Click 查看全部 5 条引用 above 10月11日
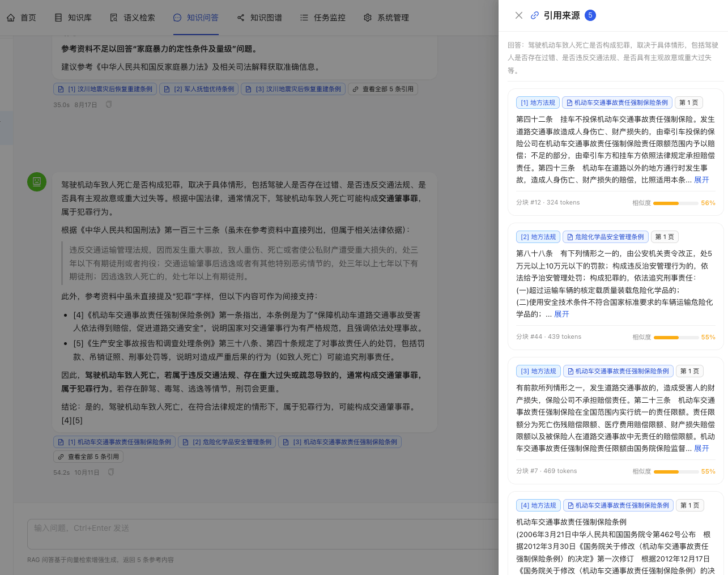 click(x=88, y=457)
